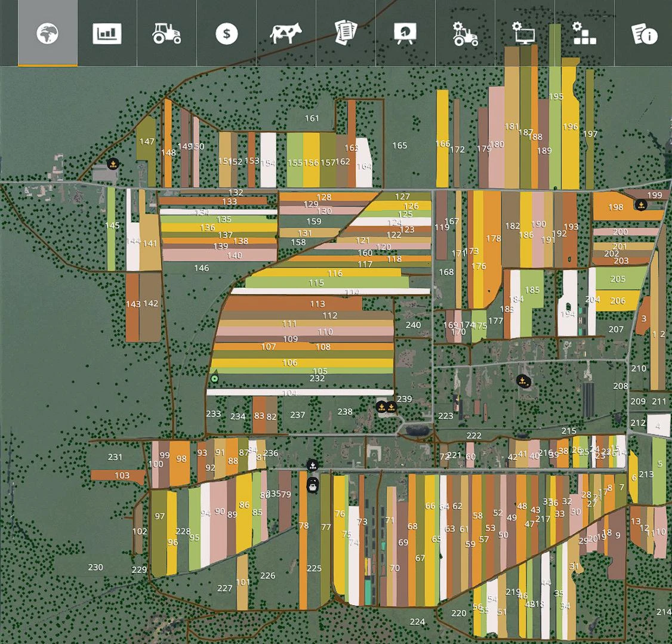
Task: Switch to the Finances dollar tab
Action: tap(226, 34)
